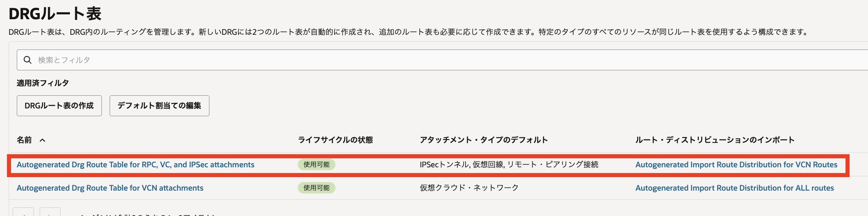Open Import Route Distribution for ALL routes

click(x=734, y=188)
